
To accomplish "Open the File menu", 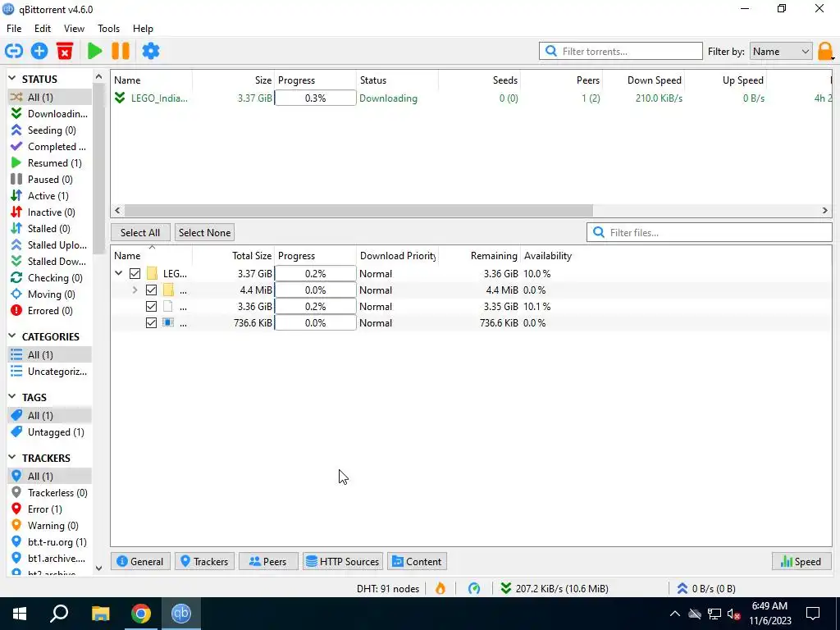I will (14, 29).
